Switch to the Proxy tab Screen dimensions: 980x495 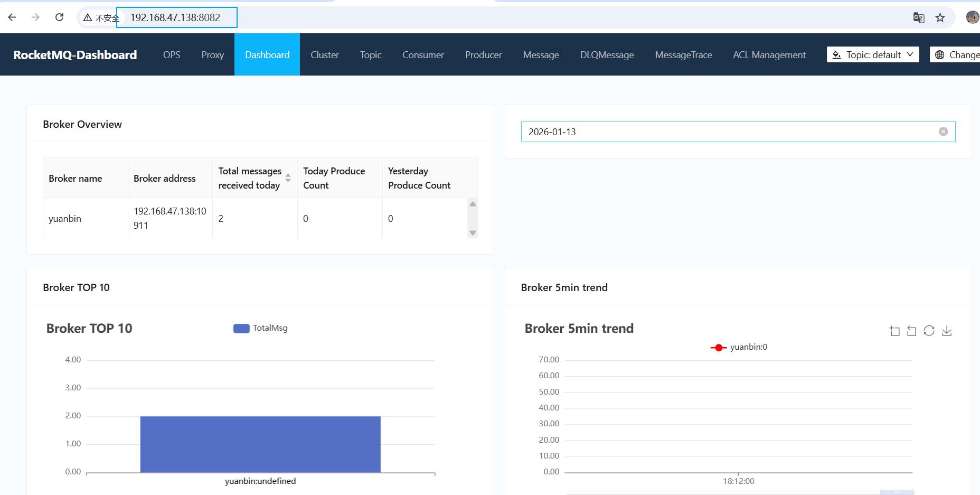[x=212, y=55]
